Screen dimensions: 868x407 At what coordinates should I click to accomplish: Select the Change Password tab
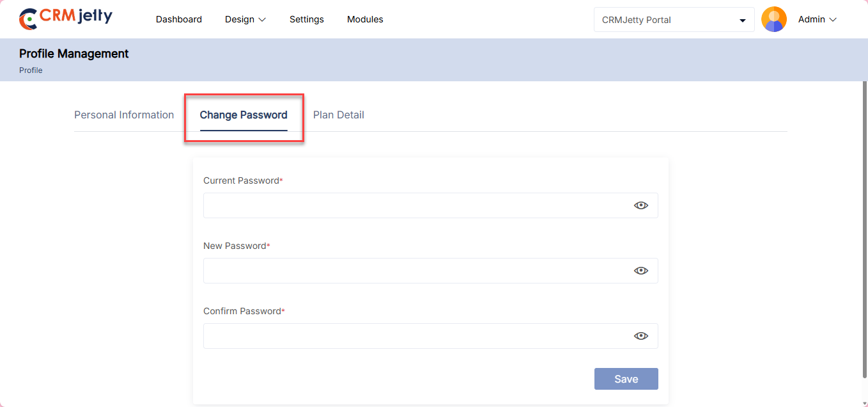244,115
